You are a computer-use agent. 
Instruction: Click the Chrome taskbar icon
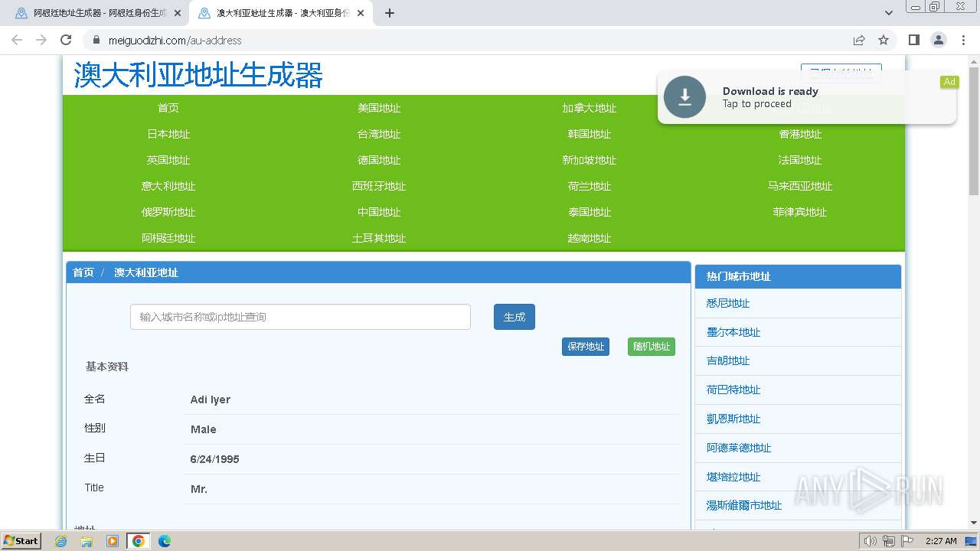point(139,541)
